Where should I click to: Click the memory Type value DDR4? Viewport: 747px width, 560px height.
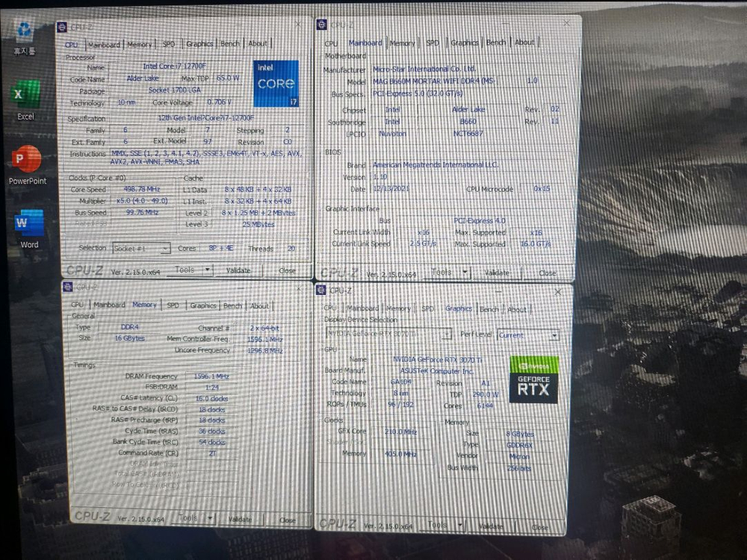(129, 327)
